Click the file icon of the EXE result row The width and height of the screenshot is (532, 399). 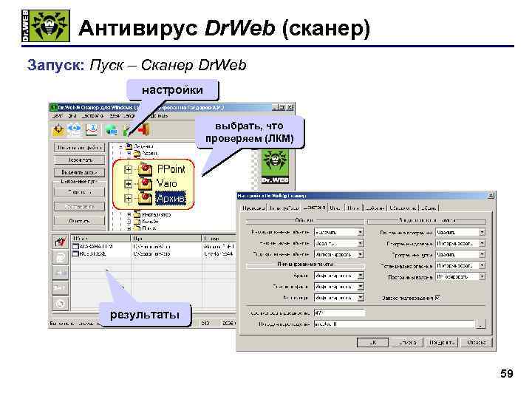coord(75,253)
